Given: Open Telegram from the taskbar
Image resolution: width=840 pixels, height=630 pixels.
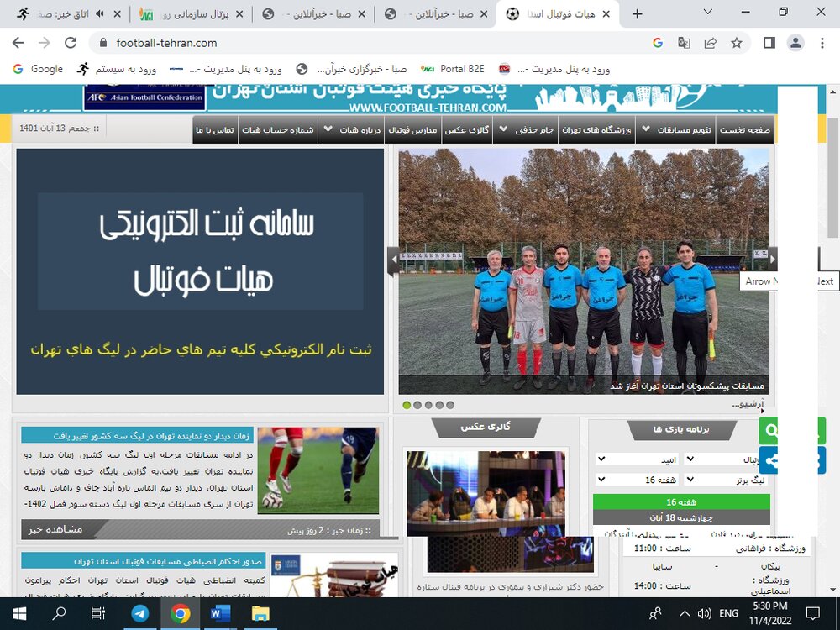Looking at the screenshot, I should (139, 614).
